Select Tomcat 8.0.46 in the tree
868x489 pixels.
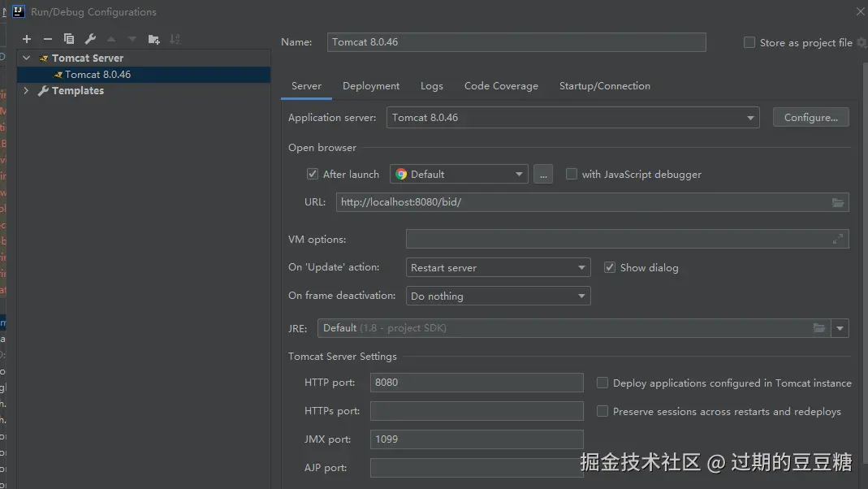click(x=144, y=74)
